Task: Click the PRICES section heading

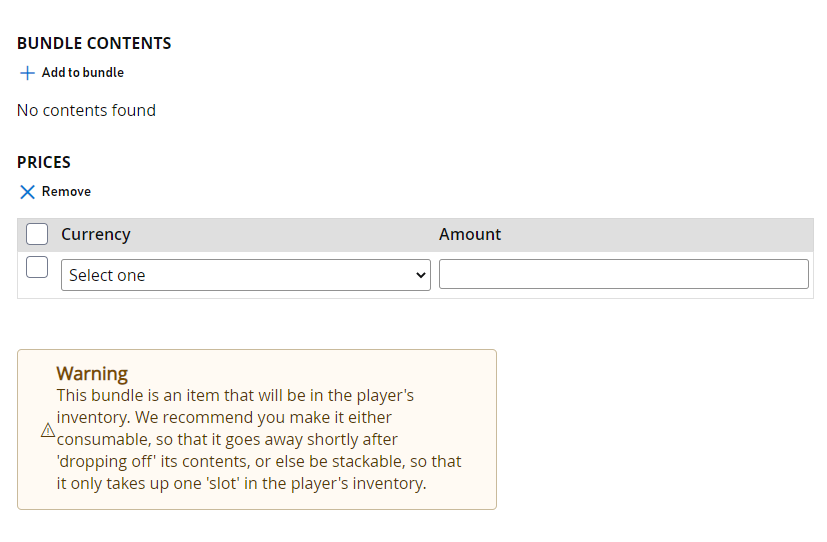Action: pyautogui.click(x=44, y=162)
